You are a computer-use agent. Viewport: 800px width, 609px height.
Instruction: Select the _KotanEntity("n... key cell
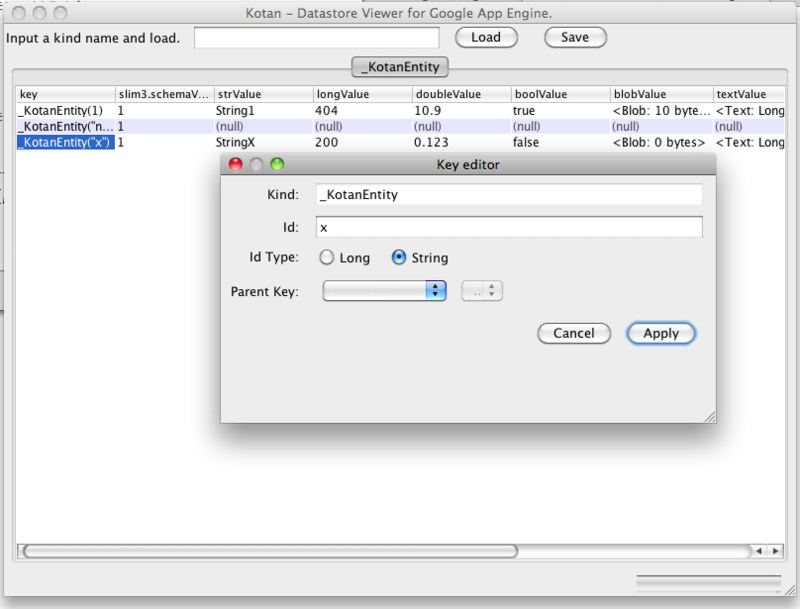coord(65,126)
